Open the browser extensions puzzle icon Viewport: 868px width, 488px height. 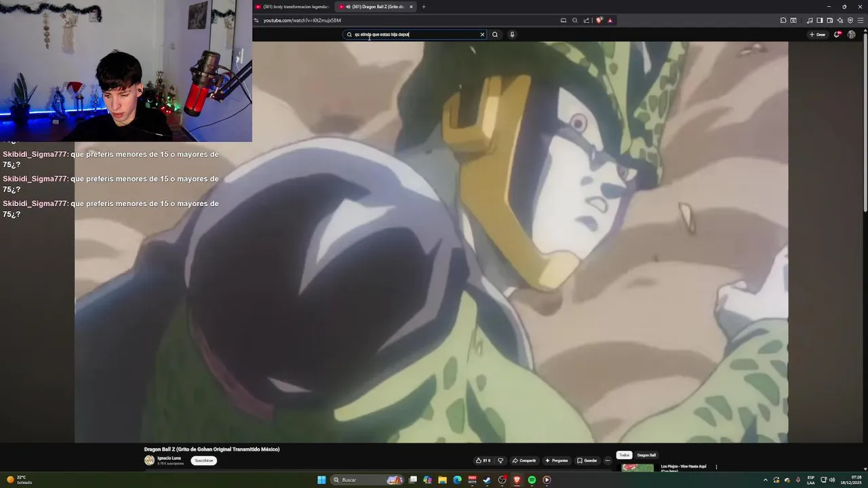783,20
